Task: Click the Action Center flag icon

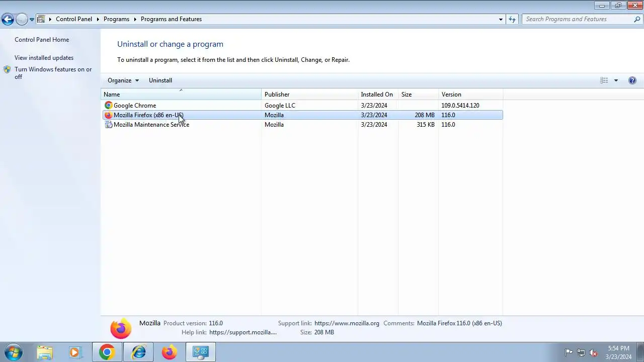Action: click(x=569, y=352)
